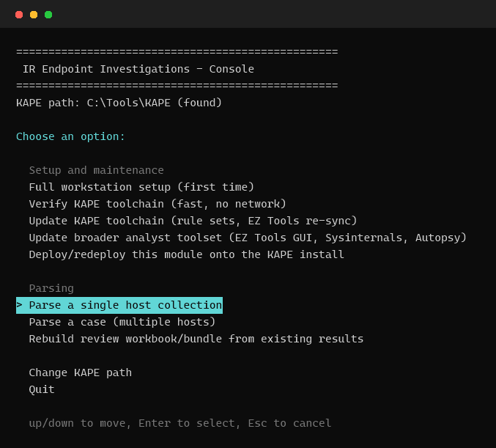Click the yellow minimize window button
496x448 pixels.
pyautogui.click(x=34, y=15)
